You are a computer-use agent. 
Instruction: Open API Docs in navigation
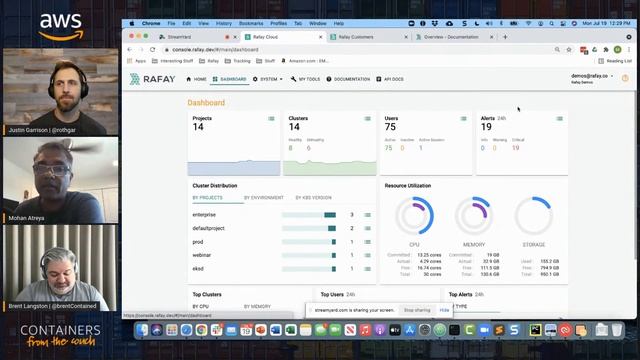(390, 79)
